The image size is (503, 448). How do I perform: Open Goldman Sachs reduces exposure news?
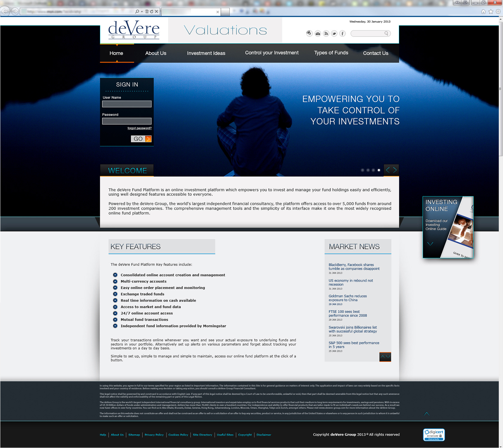click(348, 298)
